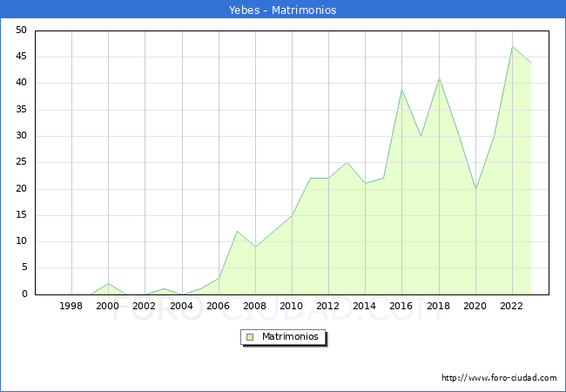Click the y-axis value 15
Viewport: 566px width, 392px height.
coord(22,215)
